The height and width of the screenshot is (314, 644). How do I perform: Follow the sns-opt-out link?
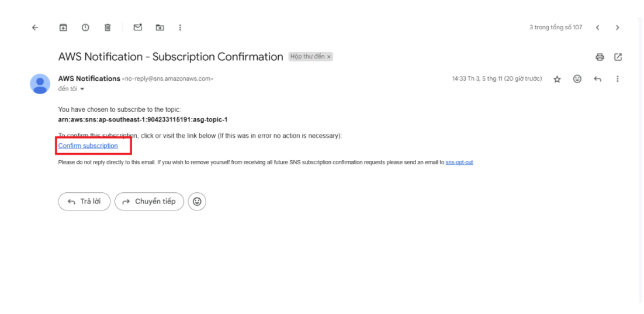pos(459,163)
